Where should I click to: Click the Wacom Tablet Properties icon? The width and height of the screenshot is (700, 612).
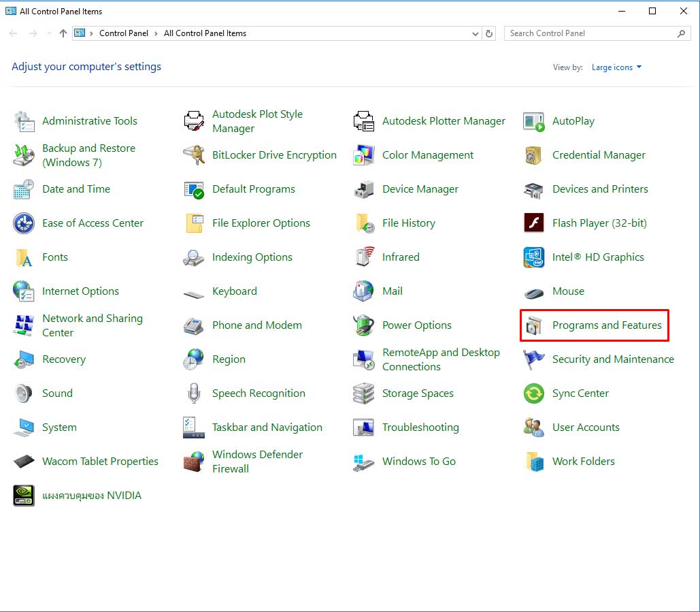coord(24,462)
